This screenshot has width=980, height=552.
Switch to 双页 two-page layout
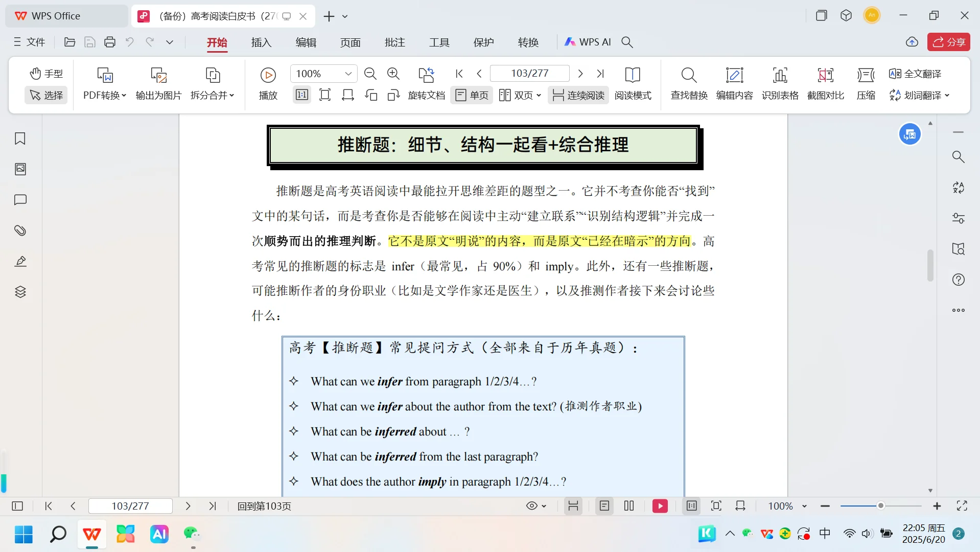click(518, 95)
